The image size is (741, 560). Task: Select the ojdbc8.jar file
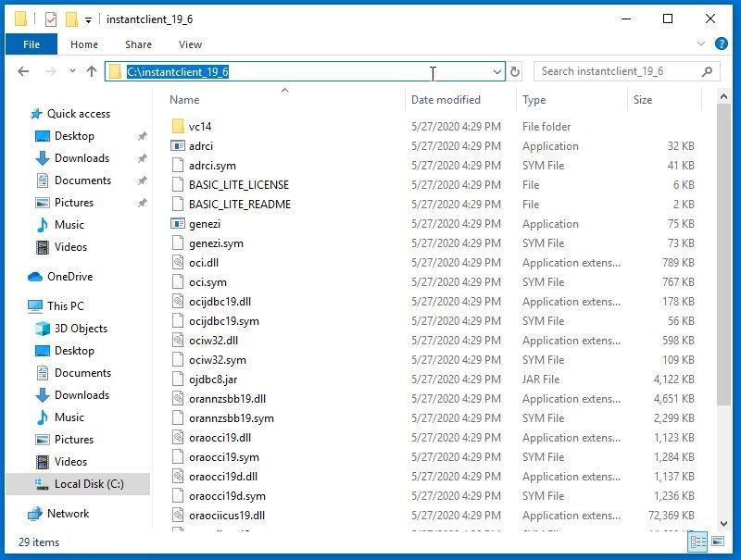coord(213,380)
